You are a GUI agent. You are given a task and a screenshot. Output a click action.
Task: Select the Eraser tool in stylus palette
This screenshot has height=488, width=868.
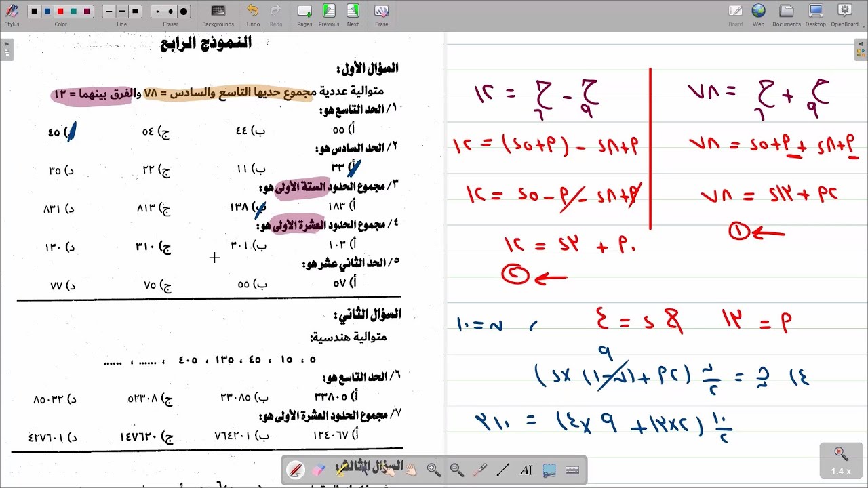pos(319,470)
